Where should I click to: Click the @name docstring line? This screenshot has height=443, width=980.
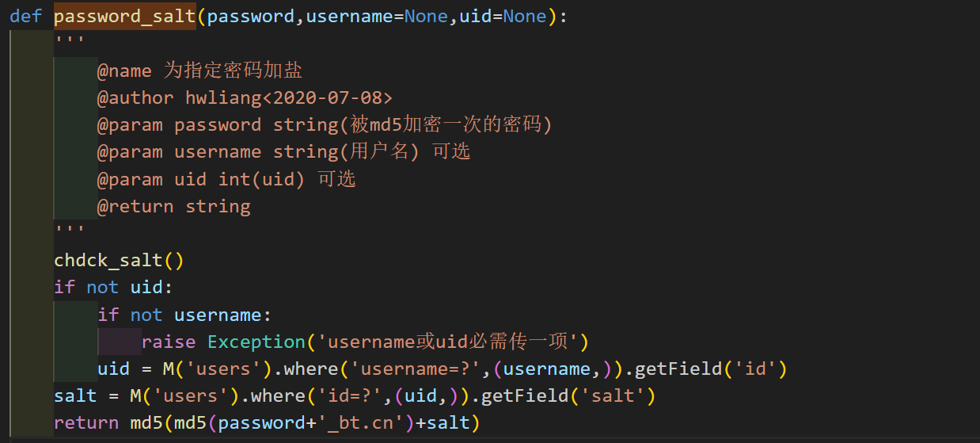point(199,71)
